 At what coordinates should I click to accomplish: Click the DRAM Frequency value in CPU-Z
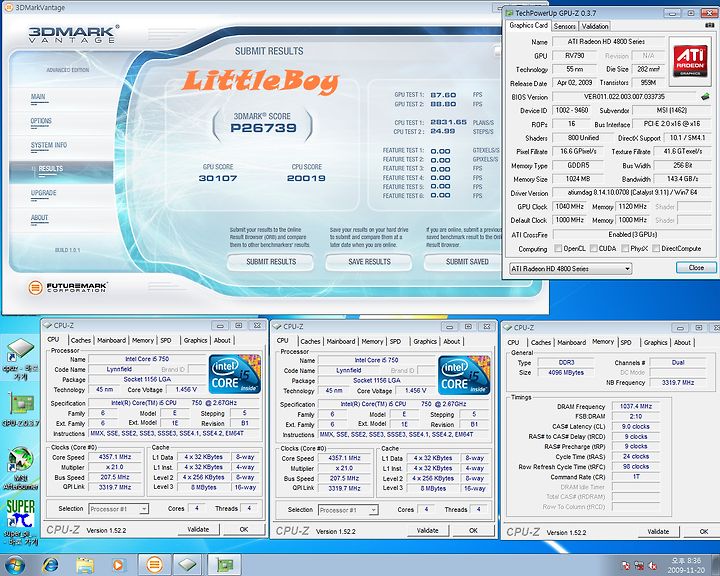point(636,406)
